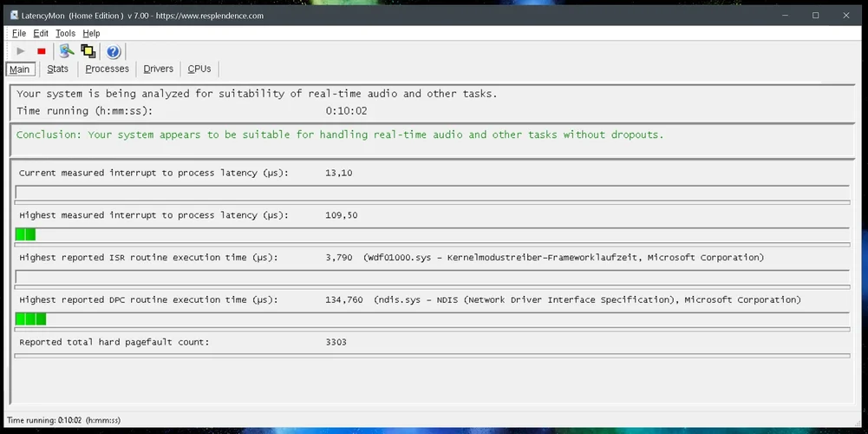Minimize the LatencyMon window
868x434 pixels.
(x=785, y=16)
